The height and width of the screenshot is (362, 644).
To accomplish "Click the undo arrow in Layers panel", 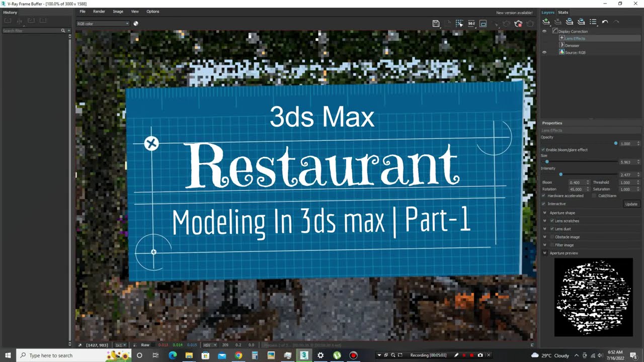I will 605,22.
